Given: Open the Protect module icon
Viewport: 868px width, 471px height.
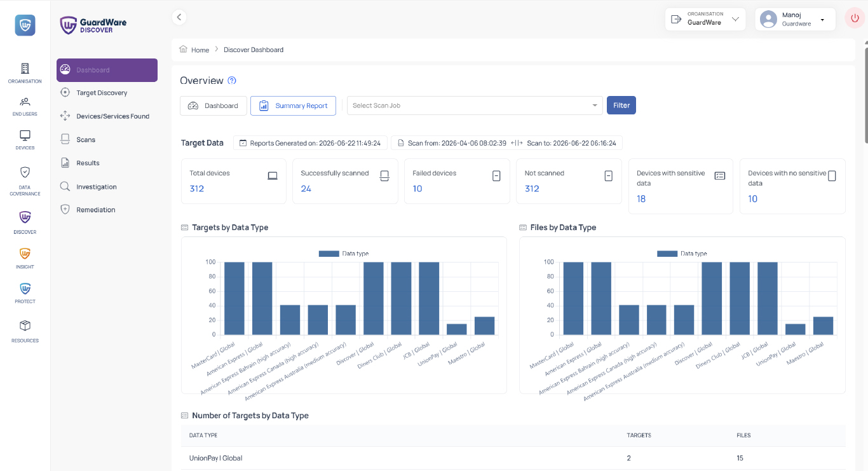Looking at the screenshot, I should click(25, 288).
